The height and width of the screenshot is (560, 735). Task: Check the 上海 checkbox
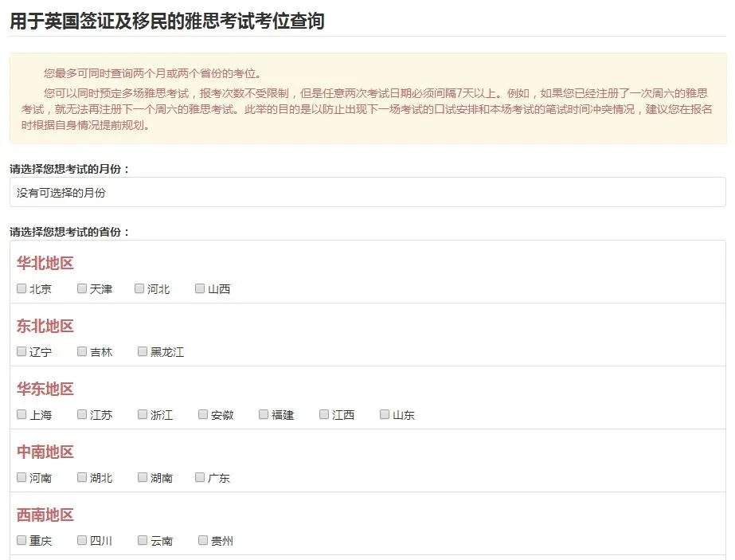pos(22,414)
